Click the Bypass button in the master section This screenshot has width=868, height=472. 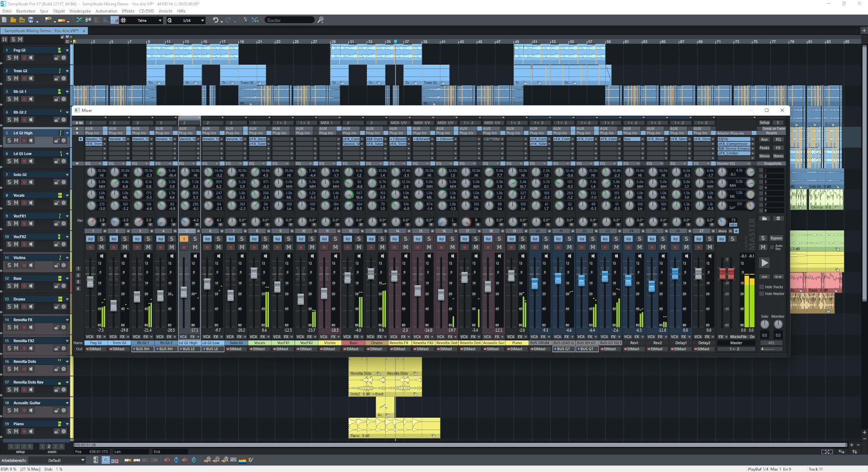tap(776, 238)
